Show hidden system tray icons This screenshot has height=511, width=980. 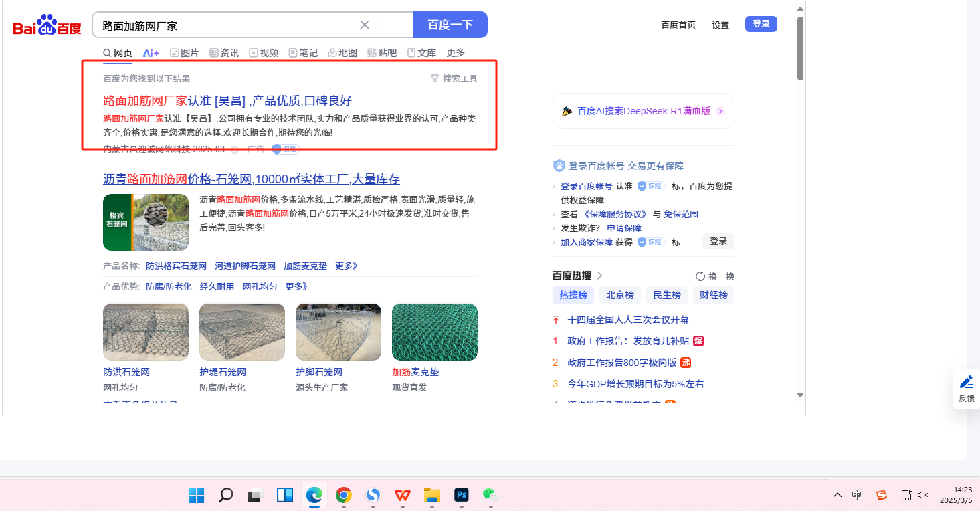(x=838, y=495)
